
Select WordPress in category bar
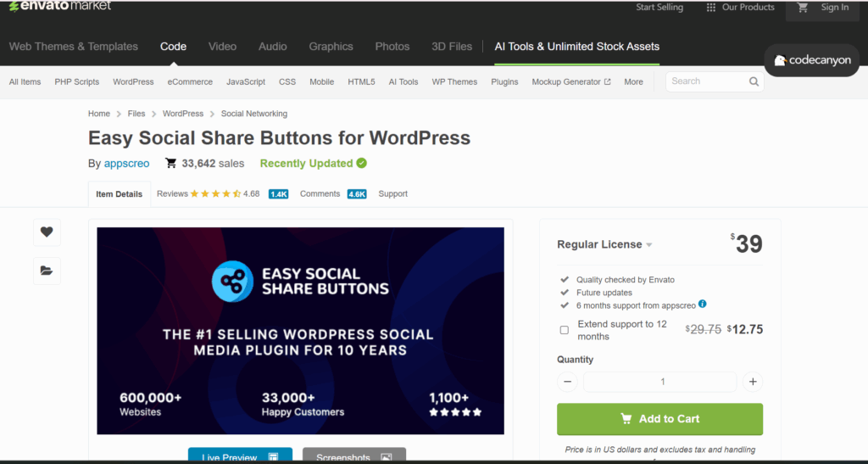(133, 82)
